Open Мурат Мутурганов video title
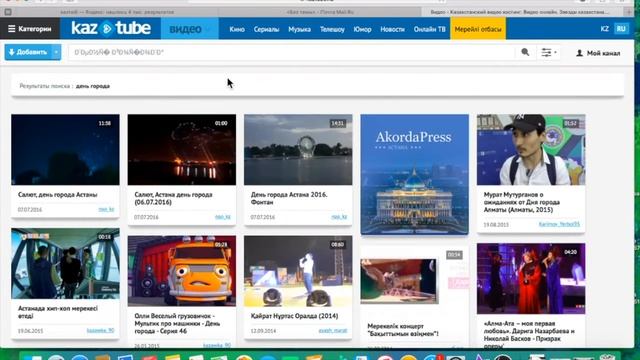The image size is (640, 360). [522, 202]
